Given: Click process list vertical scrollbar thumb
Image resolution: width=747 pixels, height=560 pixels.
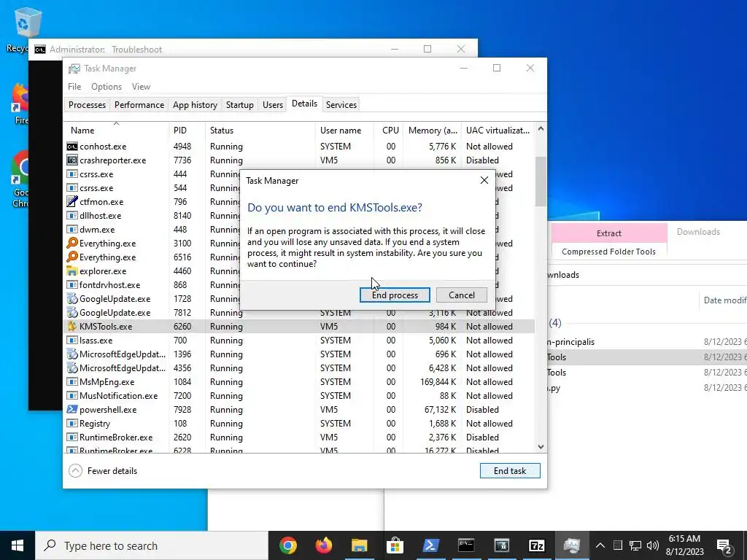Looking at the screenshot, I should click(x=541, y=182).
